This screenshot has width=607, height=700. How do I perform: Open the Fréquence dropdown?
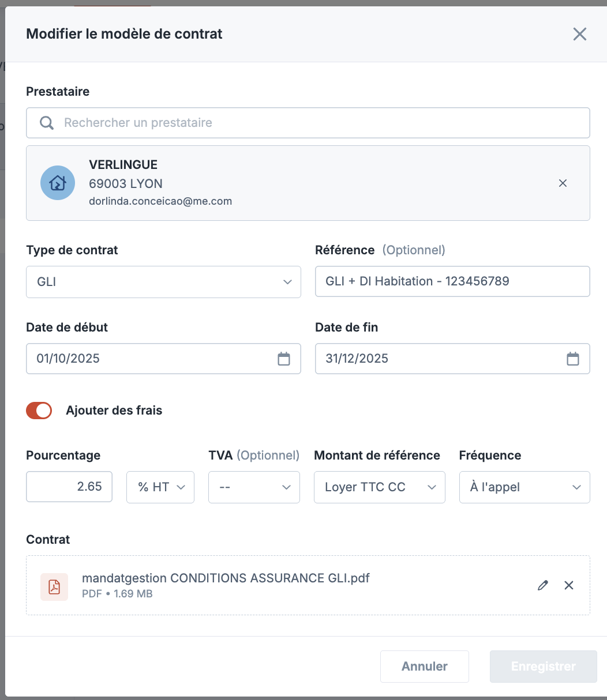point(524,487)
